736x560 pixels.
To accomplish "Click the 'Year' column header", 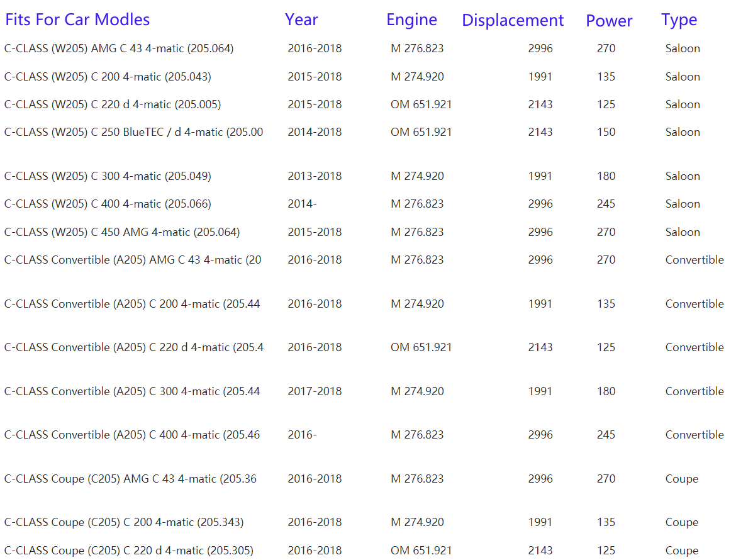I will pyautogui.click(x=301, y=20).
